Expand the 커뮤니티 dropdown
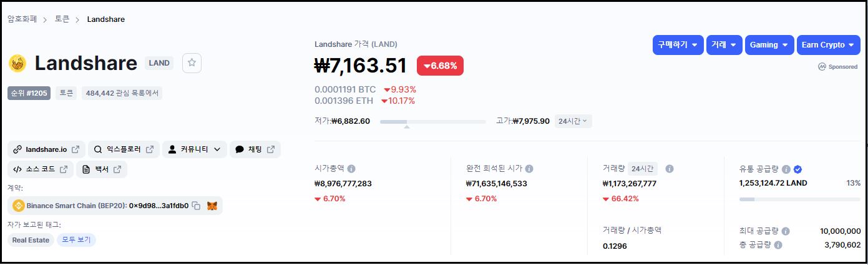Screen dimensions: 868x265 coord(195,149)
